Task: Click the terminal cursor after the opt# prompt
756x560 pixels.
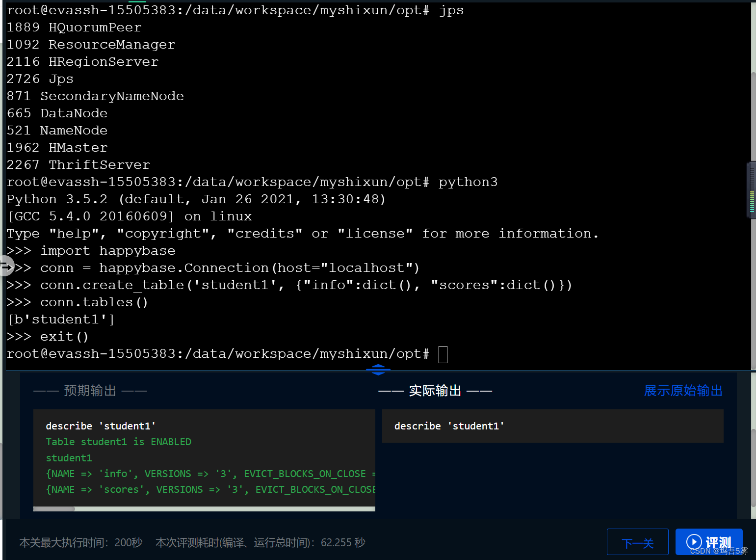Action: click(x=443, y=354)
